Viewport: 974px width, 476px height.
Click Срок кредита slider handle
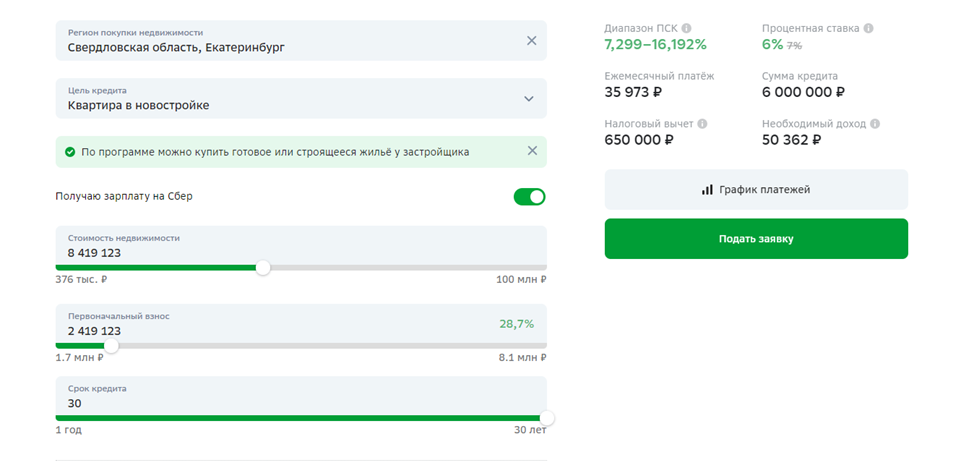point(546,419)
